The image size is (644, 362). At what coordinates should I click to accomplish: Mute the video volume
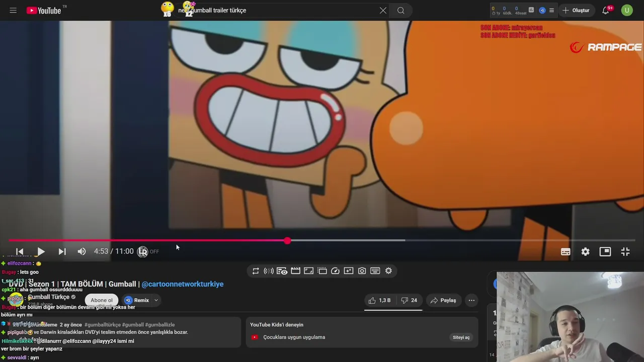pyautogui.click(x=82, y=251)
